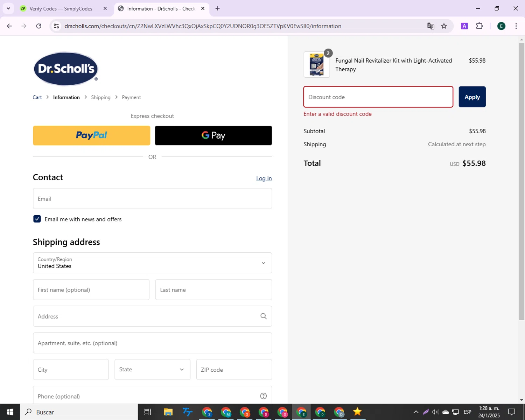Open File Explorer from the taskbar
Image resolution: width=525 pixels, height=420 pixels.
[x=168, y=412]
